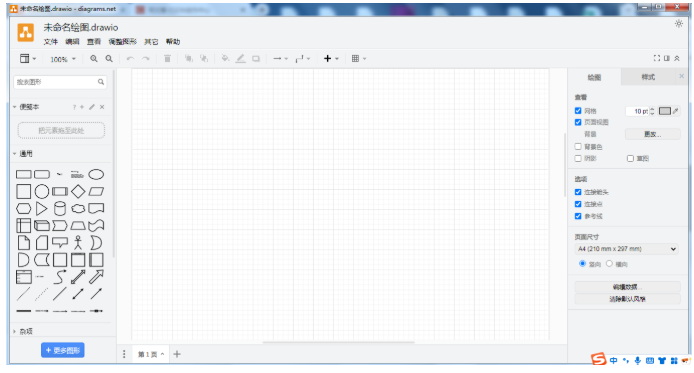The height and width of the screenshot is (373, 694).
Task: Click the To Front icon in toolbar
Action: pyautogui.click(x=189, y=58)
